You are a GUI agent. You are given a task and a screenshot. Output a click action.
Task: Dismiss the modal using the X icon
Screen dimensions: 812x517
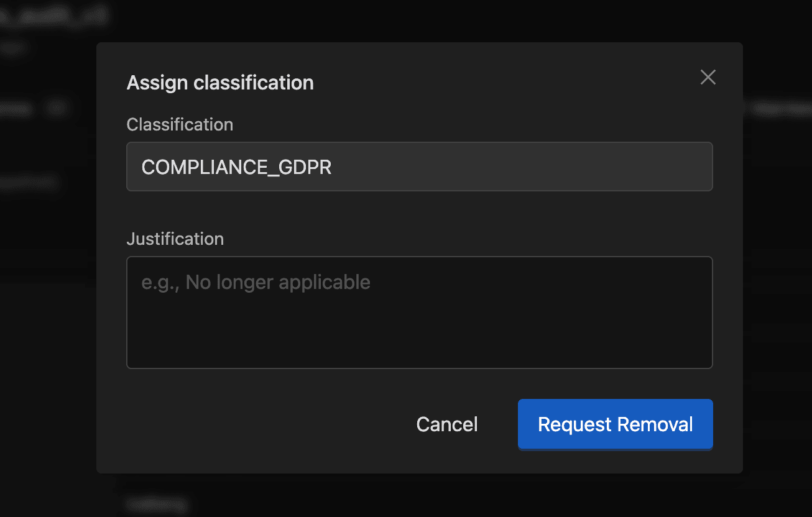coord(708,77)
